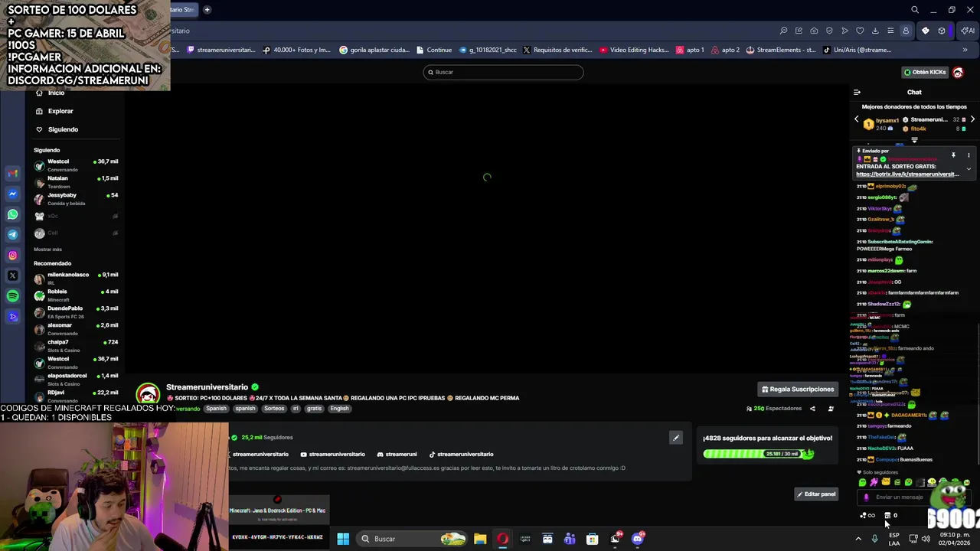Click the Regala Suscripciones button
This screenshot has width=980, height=551.
[798, 390]
